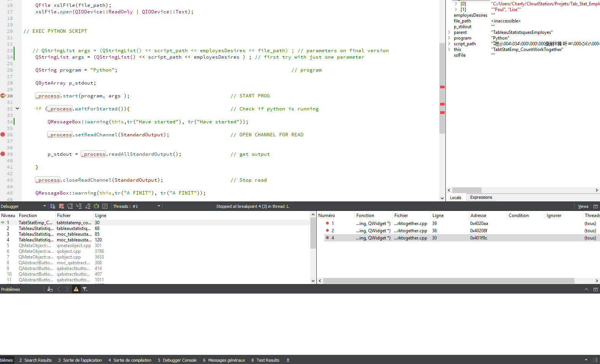The width and height of the screenshot is (600, 364).
Task: Open the Debugger pane selector dropdown
Action: 24,206
